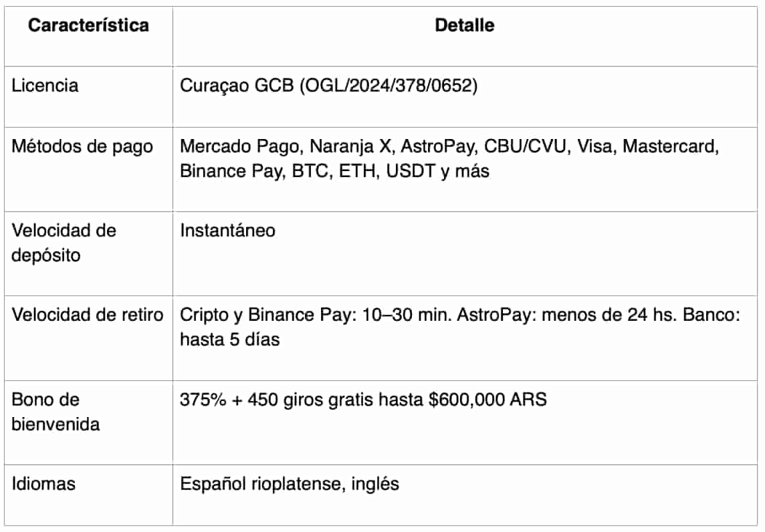Select the Velocidad de retiro label

(x=88, y=315)
